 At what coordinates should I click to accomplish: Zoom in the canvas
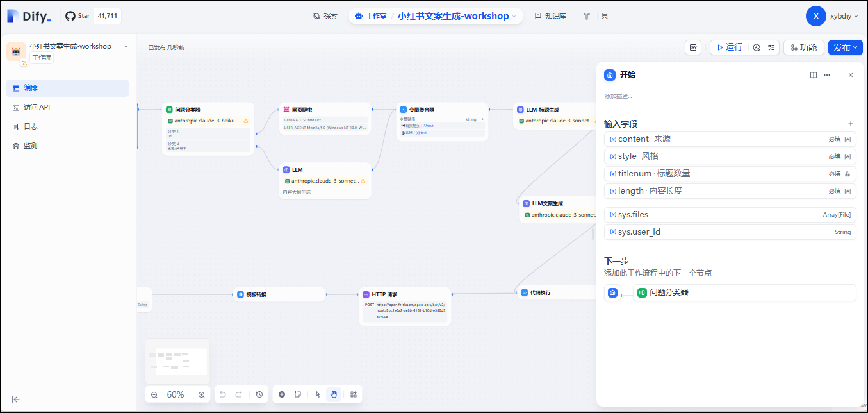click(202, 394)
